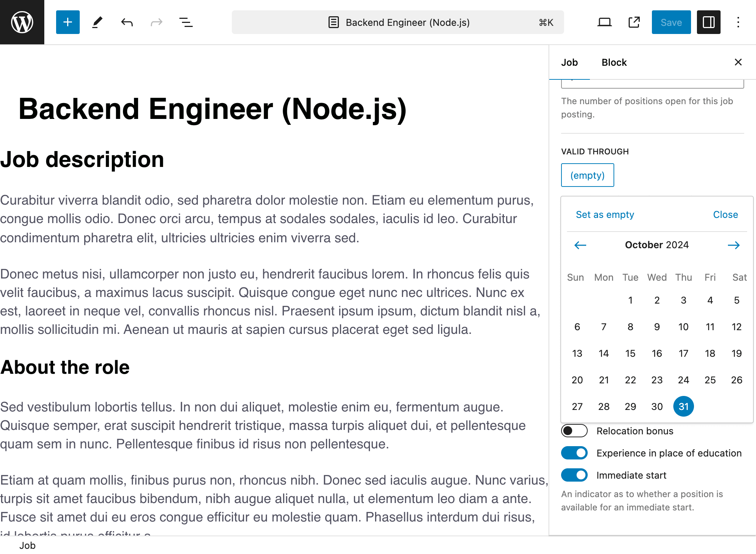Navigate to next month arrow
The image size is (756, 554).
pos(734,245)
